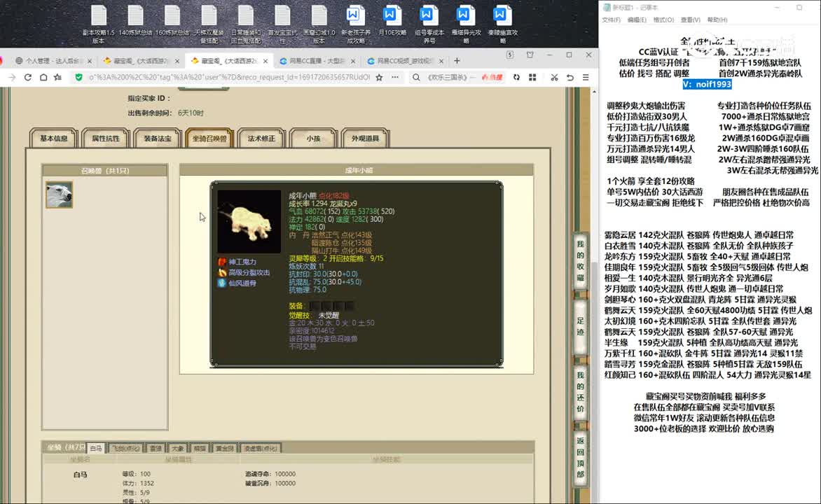Image resolution: width=821 pixels, height=504 pixels.
Task: Click the 红颜知己 160+混砍队伍 line in Notepad
Action: tap(708, 374)
